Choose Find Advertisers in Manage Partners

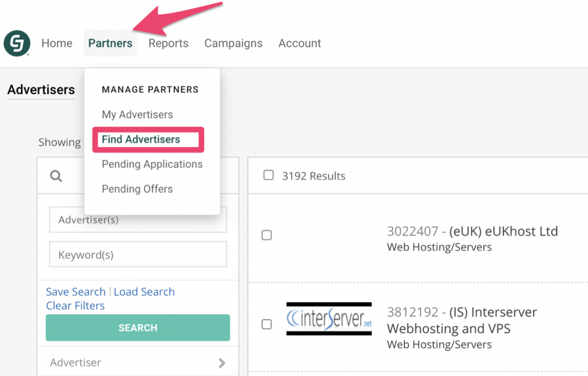(141, 139)
